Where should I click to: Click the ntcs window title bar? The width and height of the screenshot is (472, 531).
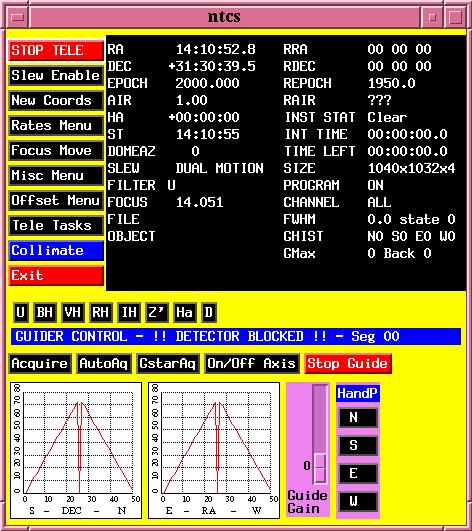[224, 17]
